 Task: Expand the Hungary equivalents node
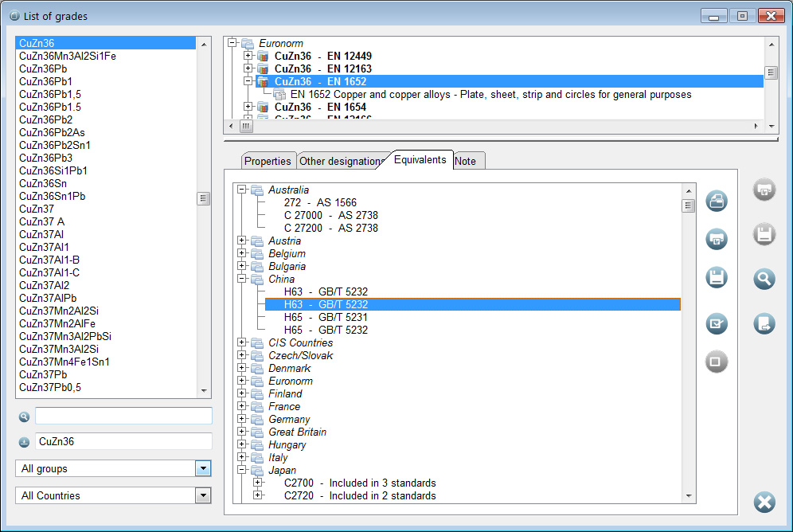[x=242, y=444]
